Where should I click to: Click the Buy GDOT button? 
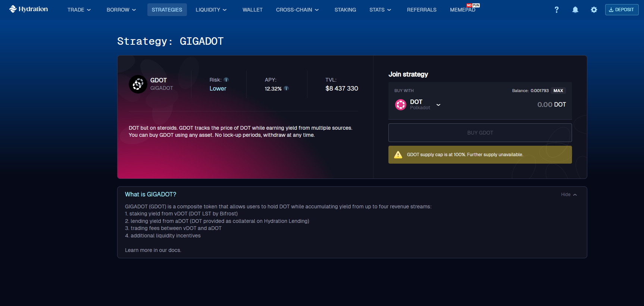[480, 133]
